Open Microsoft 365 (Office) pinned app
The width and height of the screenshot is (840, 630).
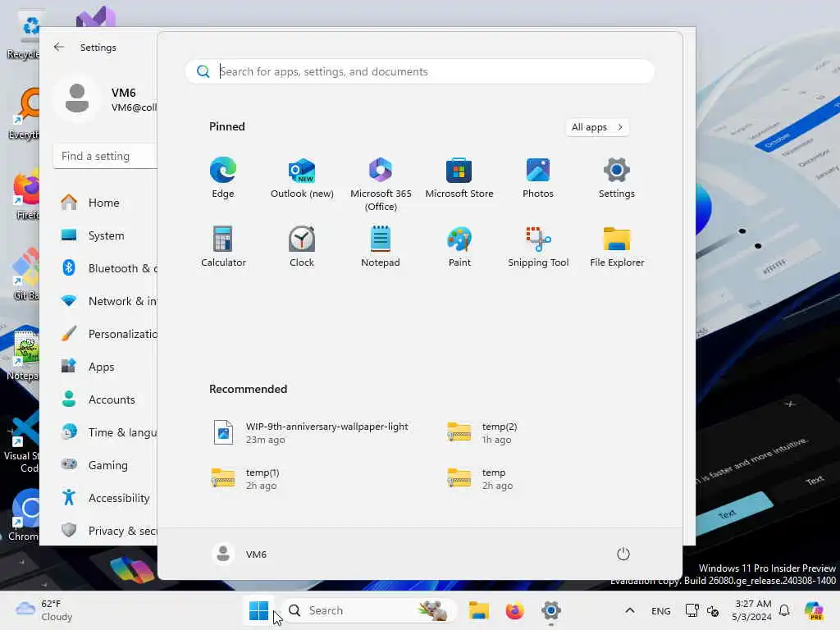pos(381,185)
